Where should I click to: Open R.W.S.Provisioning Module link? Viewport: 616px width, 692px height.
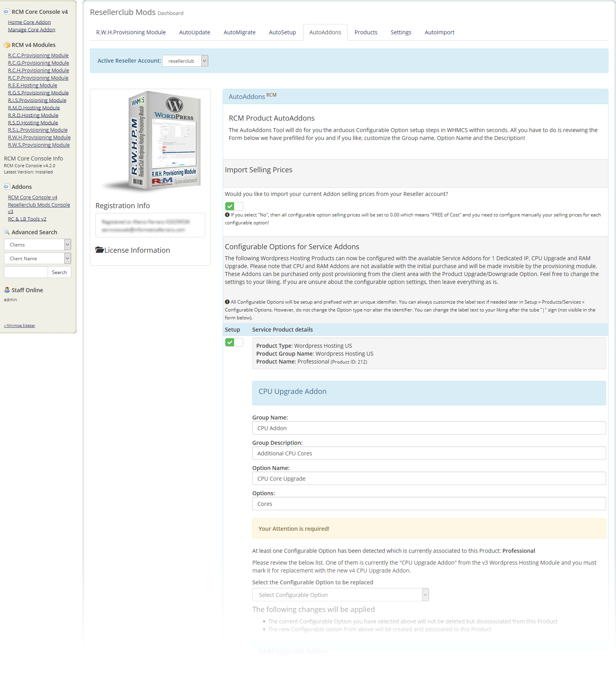pyautogui.click(x=39, y=145)
